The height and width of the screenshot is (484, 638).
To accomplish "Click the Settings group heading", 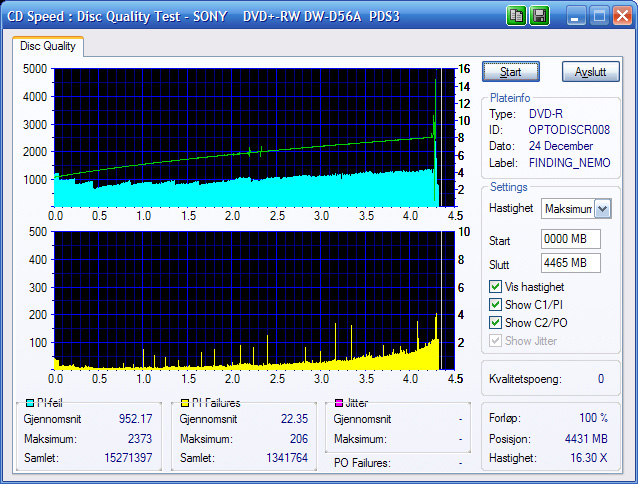I will point(509,187).
